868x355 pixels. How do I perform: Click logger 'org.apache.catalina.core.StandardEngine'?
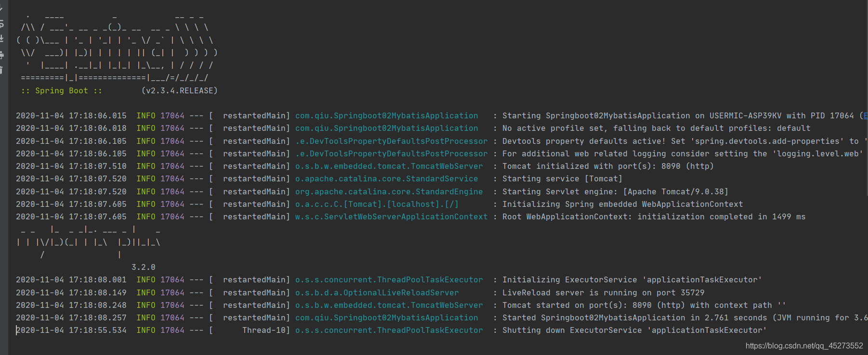(x=389, y=191)
